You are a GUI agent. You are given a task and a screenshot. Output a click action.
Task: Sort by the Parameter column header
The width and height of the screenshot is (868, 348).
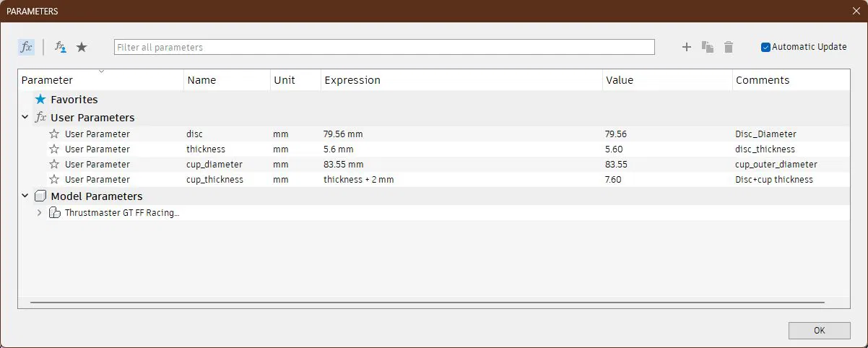pyautogui.click(x=101, y=80)
